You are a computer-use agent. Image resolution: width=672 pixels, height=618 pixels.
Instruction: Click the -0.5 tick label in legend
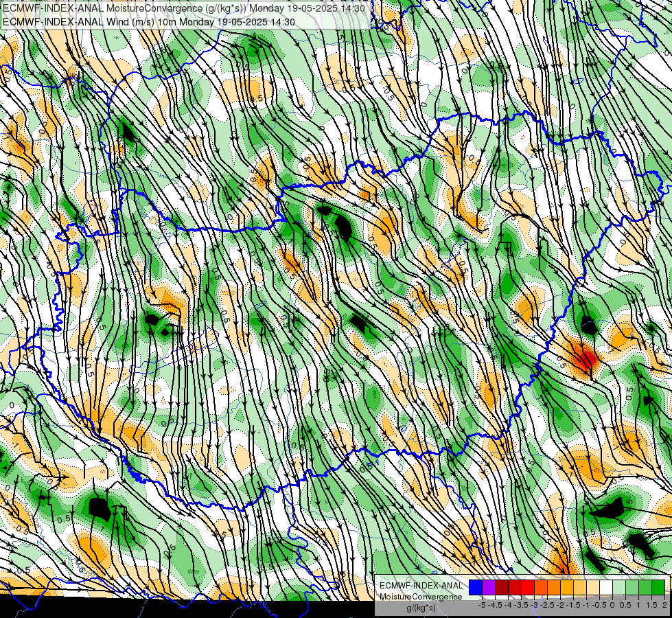click(x=599, y=605)
